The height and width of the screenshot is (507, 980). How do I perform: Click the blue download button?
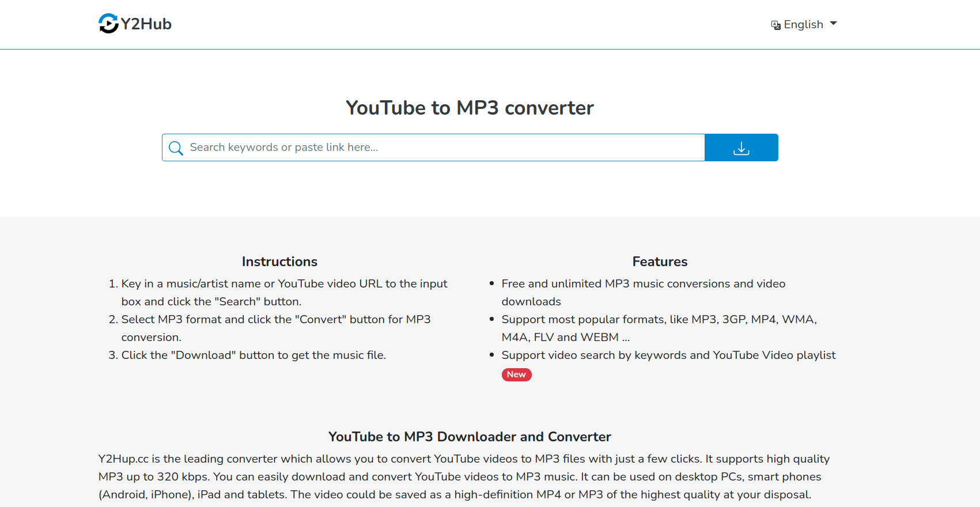(741, 147)
